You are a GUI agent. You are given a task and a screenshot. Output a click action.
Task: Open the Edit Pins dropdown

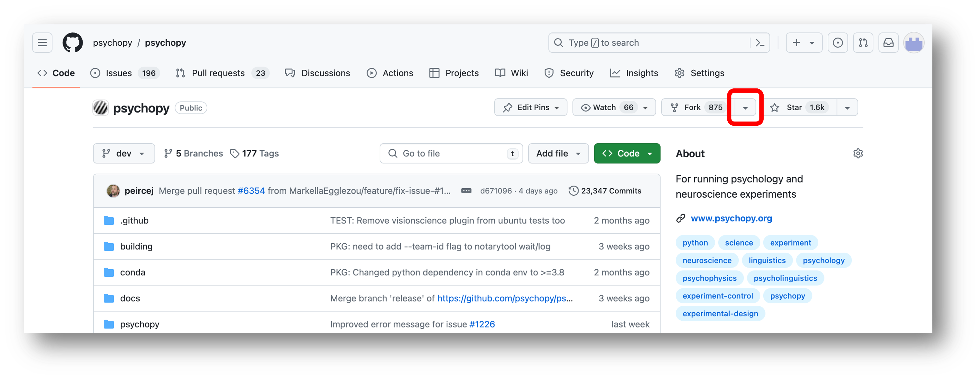[x=530, y=107]
